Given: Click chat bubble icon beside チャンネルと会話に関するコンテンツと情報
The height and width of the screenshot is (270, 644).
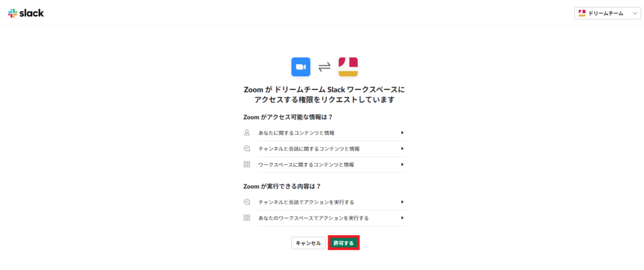Looking at the screenshot, I should coord(247,149).
